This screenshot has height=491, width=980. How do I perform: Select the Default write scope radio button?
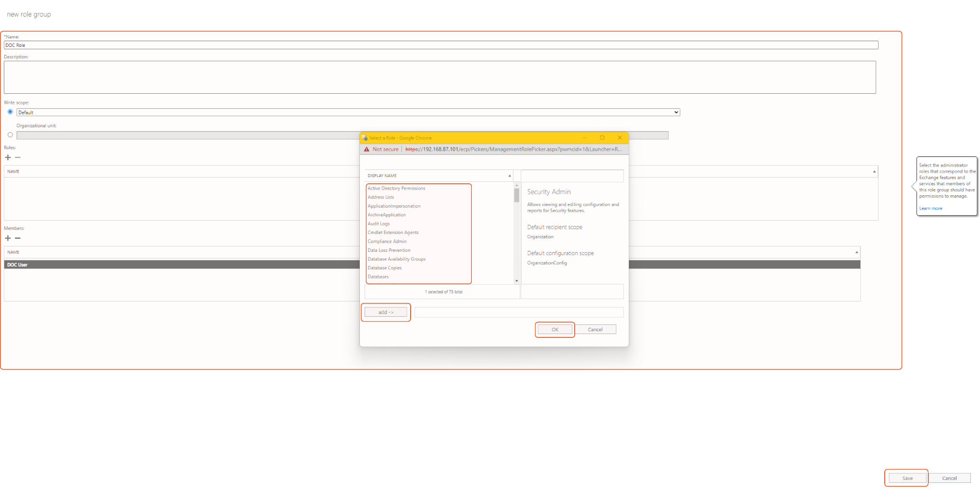10,112
